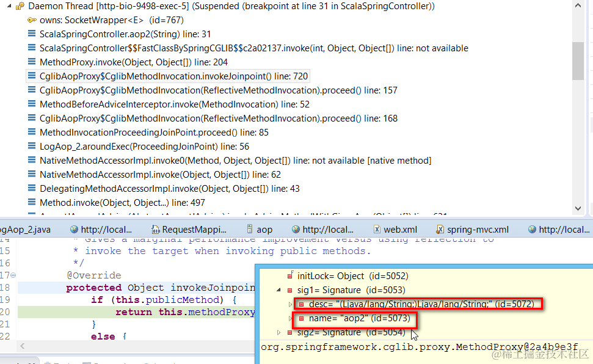This screenshot has width=593, height=364.
Task: Click the class file icon on RequestMappi... tab
Action: click(156, 229)
